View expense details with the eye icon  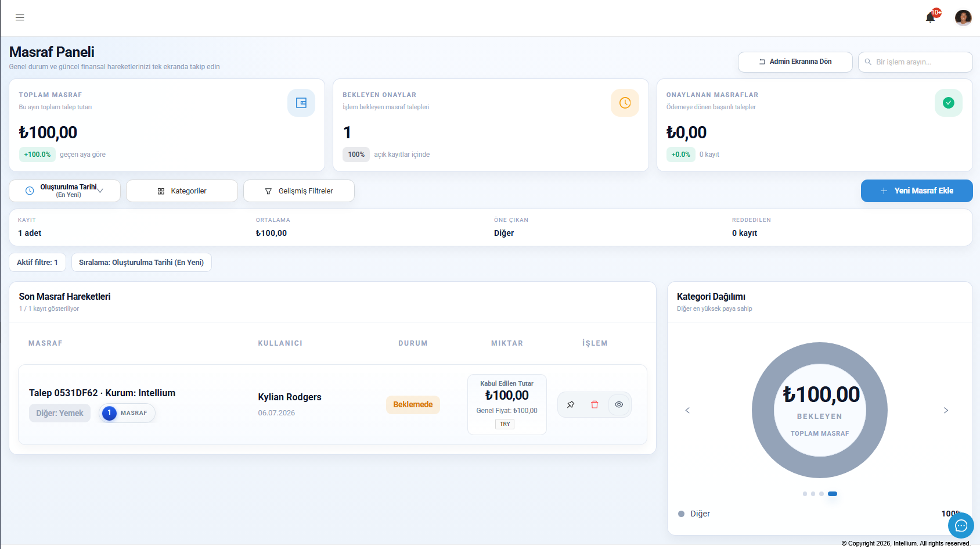pos(619,404)
